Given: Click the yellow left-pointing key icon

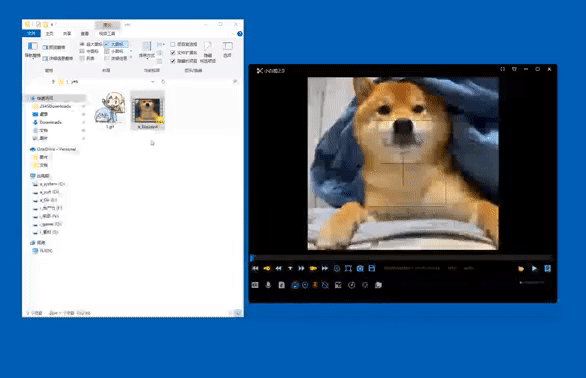Looking at the screenshot, I should (x=267, y=268).
